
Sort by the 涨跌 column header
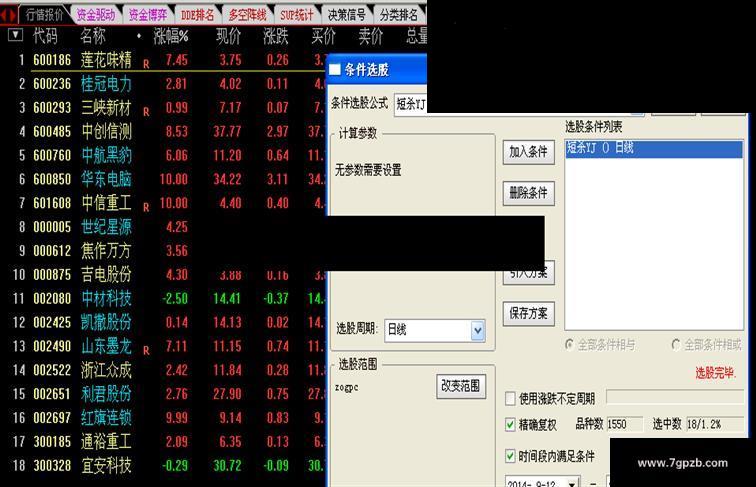click(275, 36)
